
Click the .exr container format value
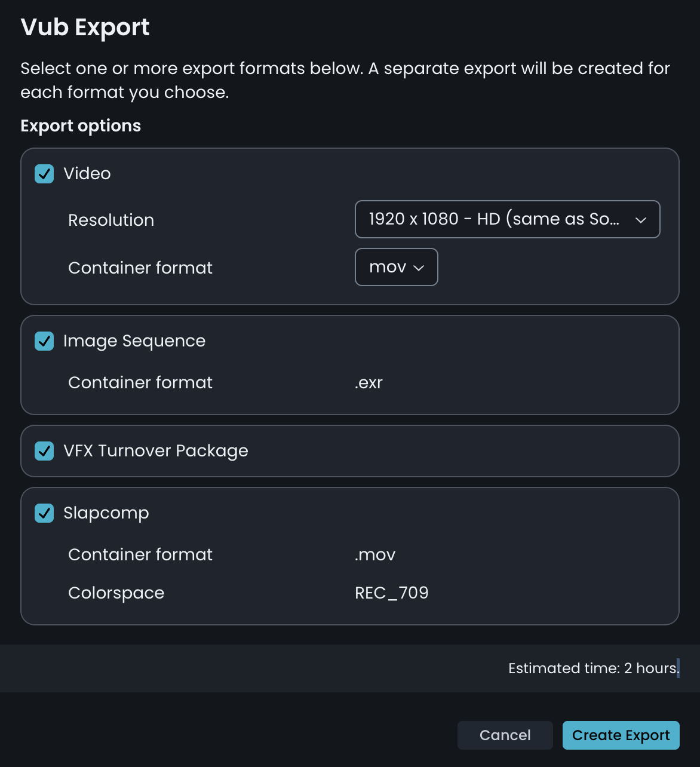pyautogui.click(x=369, y=383)
